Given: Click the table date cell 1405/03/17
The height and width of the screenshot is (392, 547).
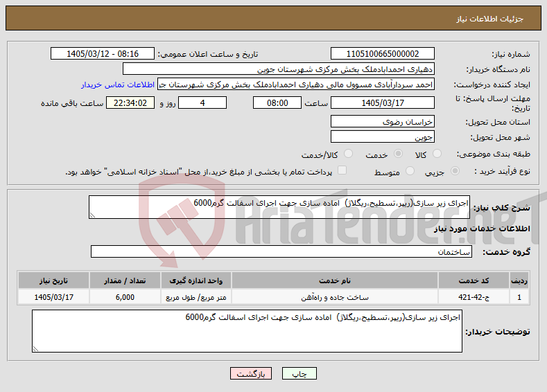Looking at the screenshot, I should [x=53, y=297].
